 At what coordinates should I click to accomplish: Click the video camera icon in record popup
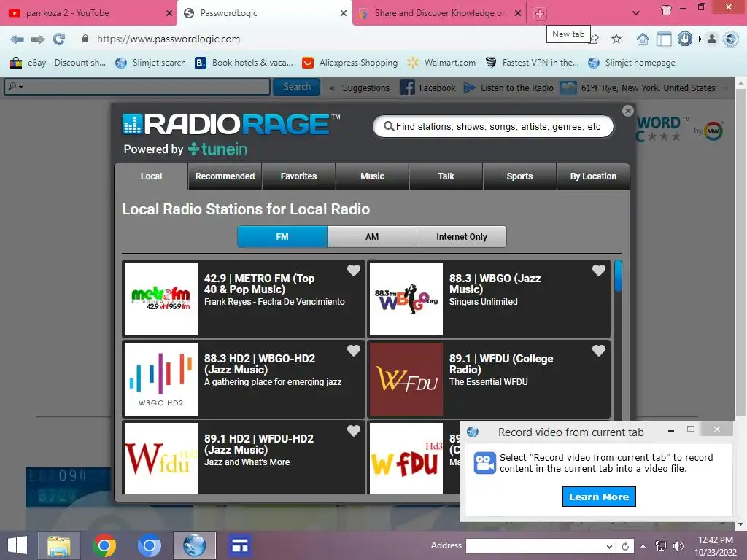pyautogui.click(x=484, y=462)
